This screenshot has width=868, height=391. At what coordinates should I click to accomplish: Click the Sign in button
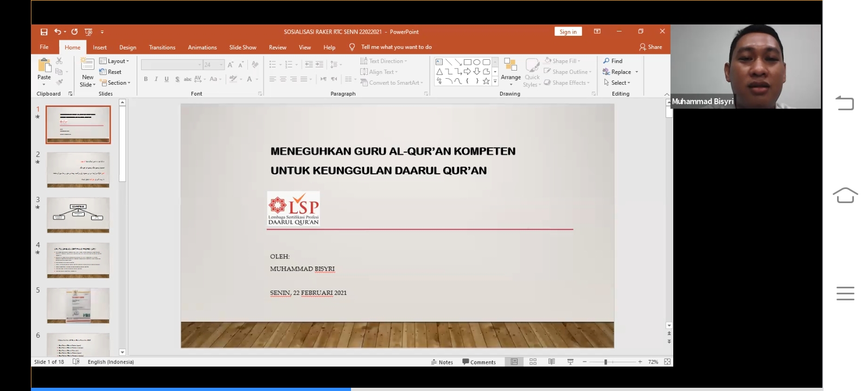tap(568, 31)
